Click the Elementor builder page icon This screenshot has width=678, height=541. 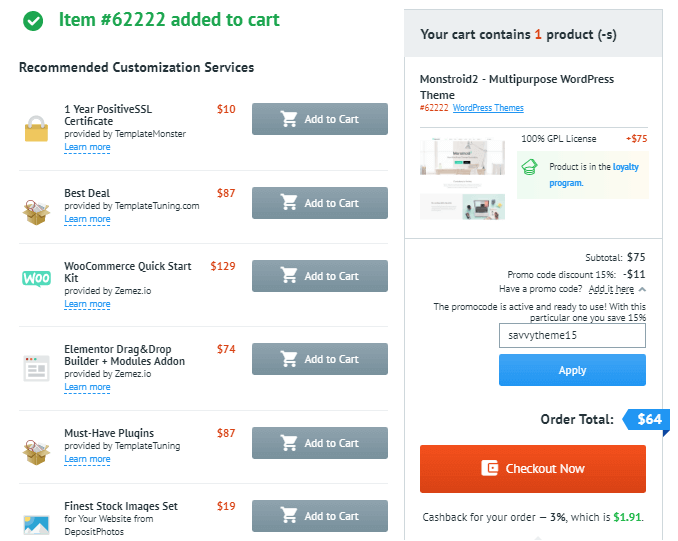[x=36, y=368]
